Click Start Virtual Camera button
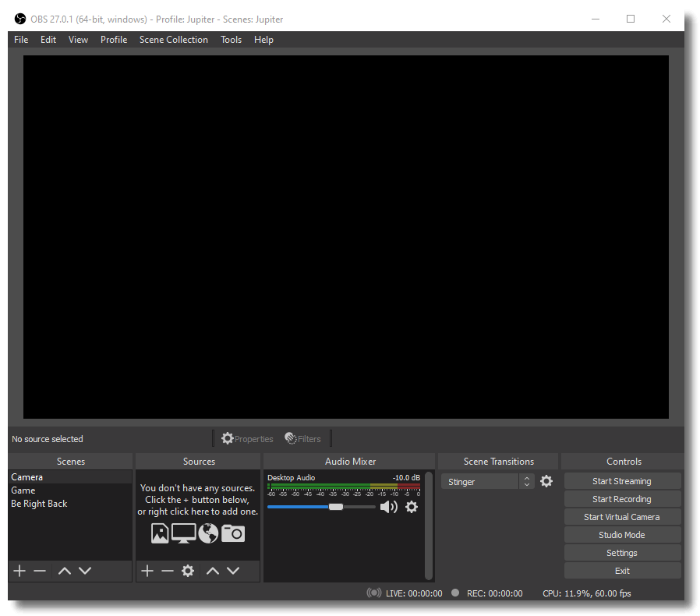 622,517
